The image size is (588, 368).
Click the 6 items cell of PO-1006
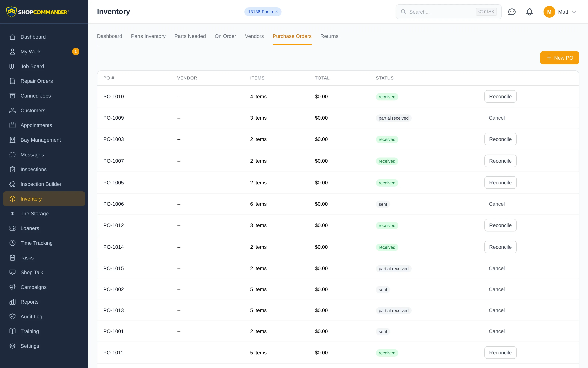[x=258, y=204]
